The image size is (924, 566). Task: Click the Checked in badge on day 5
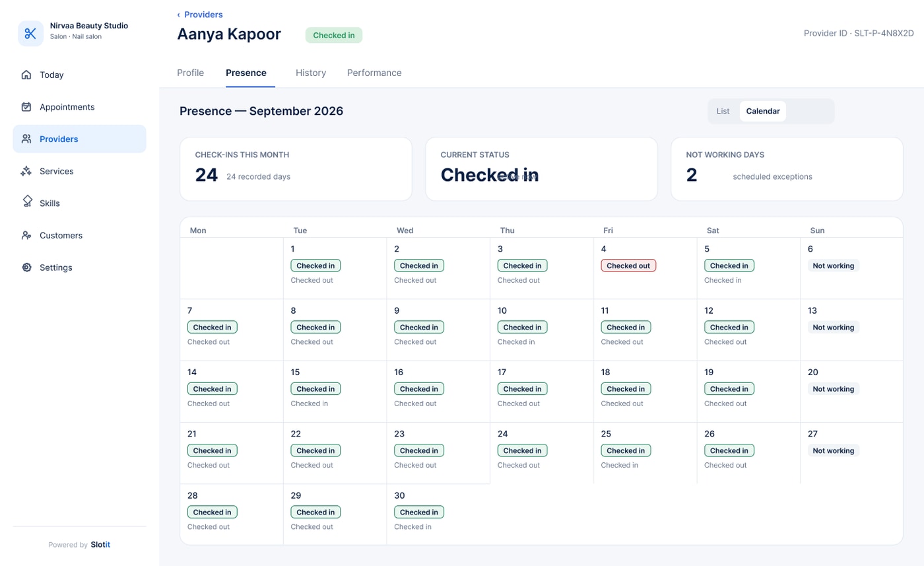click(729, 265)
